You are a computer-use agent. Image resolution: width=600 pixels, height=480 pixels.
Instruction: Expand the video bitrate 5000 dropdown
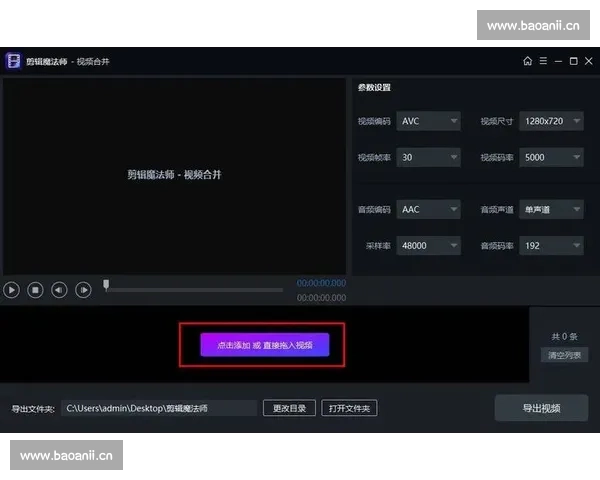click(x=551, y=157)
